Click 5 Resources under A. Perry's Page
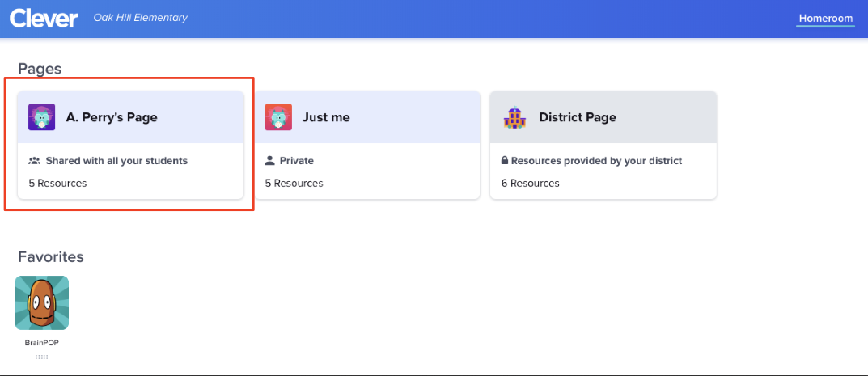 57,183
